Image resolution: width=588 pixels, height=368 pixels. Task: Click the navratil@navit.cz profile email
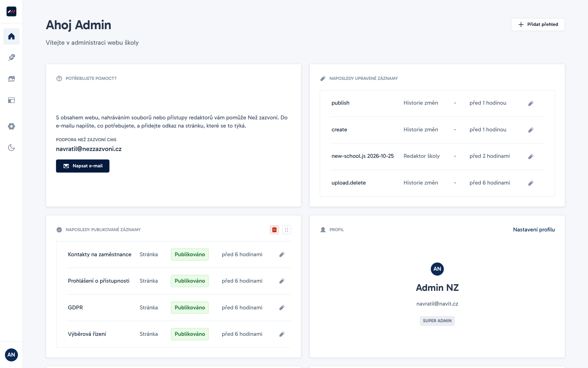click(437, 304)
